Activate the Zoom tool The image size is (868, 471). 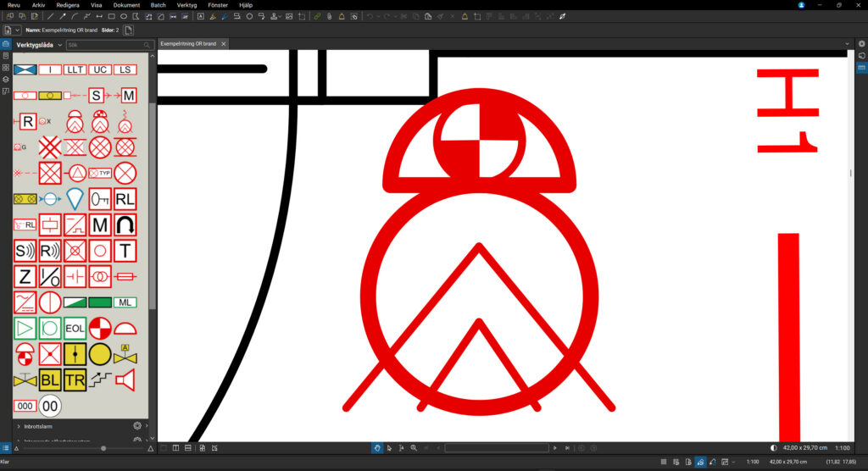[414, 448]
